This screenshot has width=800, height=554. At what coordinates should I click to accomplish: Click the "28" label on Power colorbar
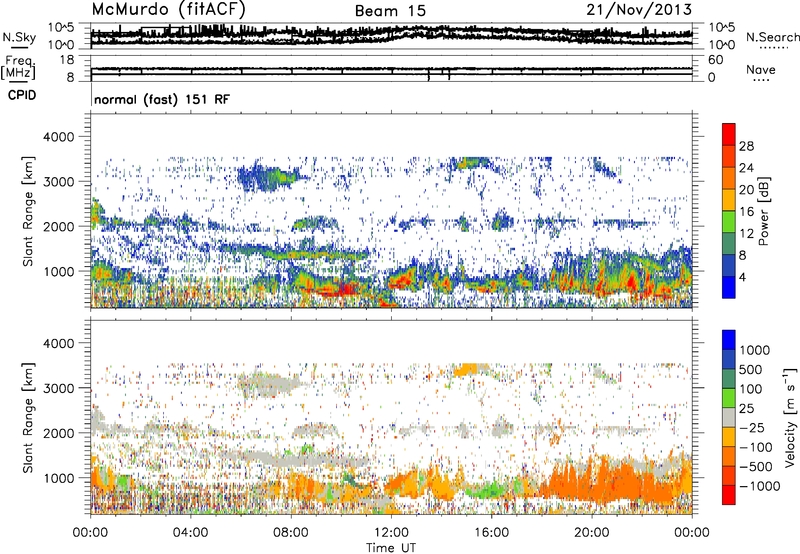coord(746,146)
